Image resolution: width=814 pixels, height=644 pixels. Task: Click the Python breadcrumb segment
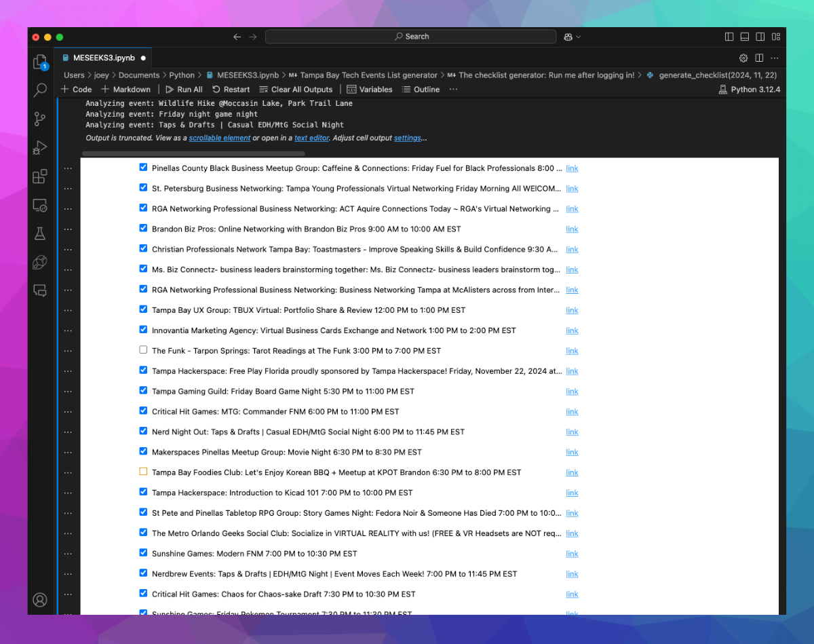[x=182, y=75]
